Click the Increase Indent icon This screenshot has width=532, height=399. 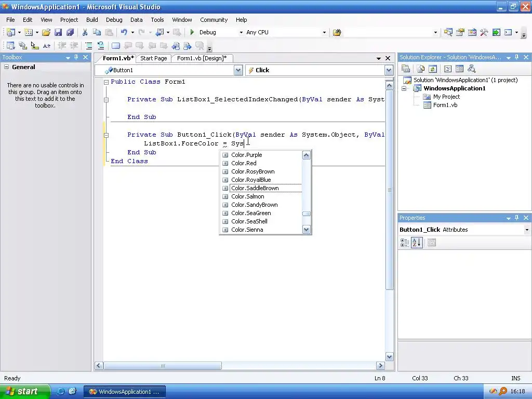tap(74, 46)
